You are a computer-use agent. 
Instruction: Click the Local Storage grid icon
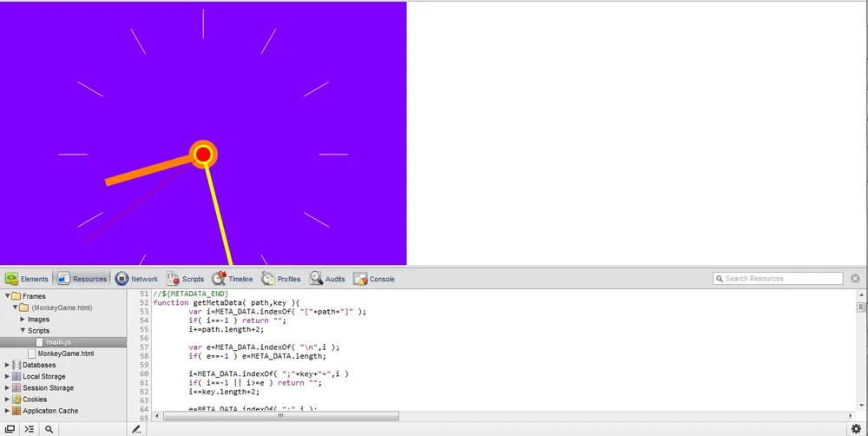tap(16, 376)
